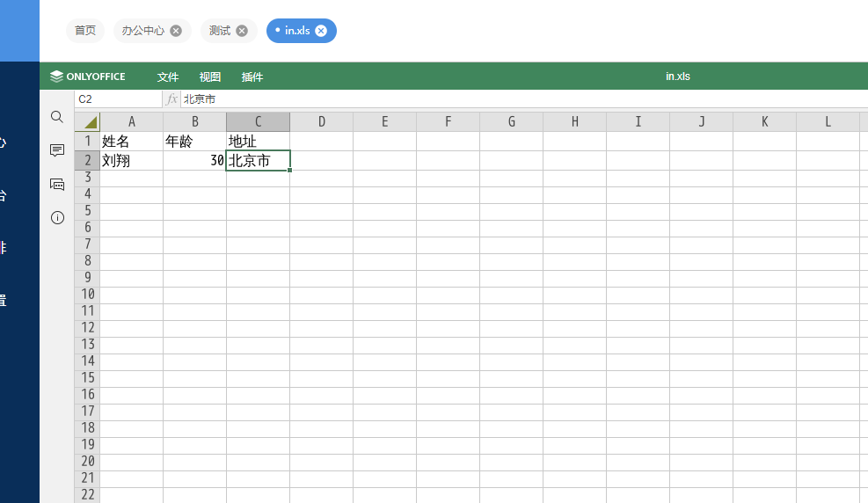
Task: Open the 插件 menu
Action: [252, 77]
